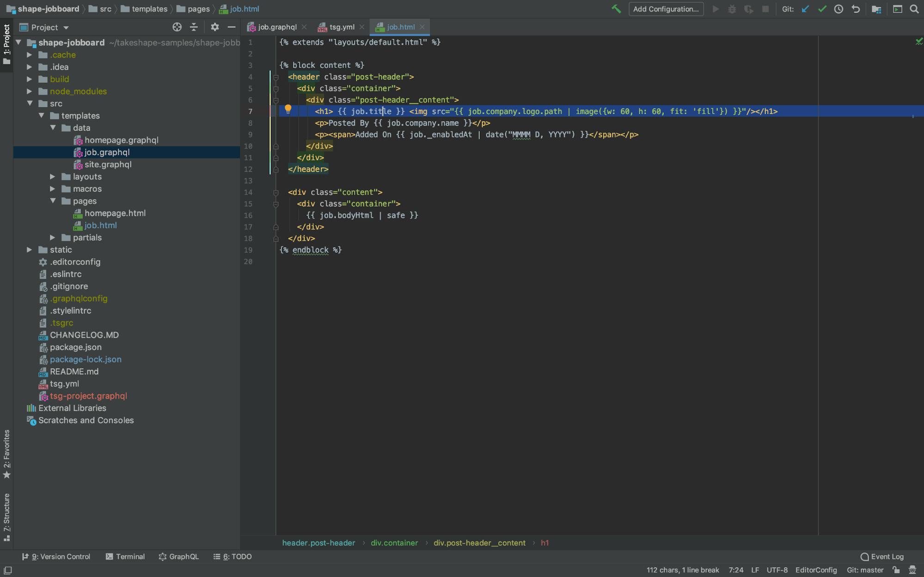Open the Add Configuration button
Viewport: 924px width, 577px height.
pos(666,9)
